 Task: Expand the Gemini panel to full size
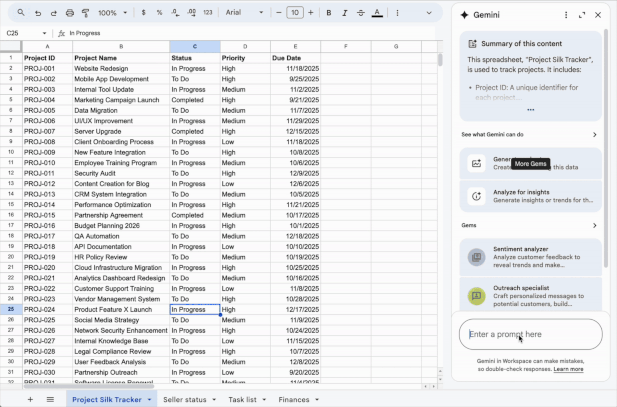click(x=581, y=15)
